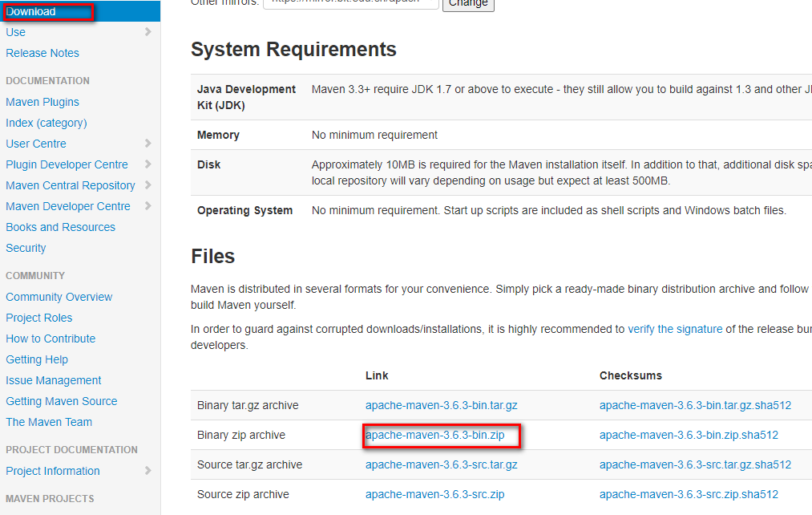Click the COMMUNITY section label
The image size is (812, 515).
35,276
